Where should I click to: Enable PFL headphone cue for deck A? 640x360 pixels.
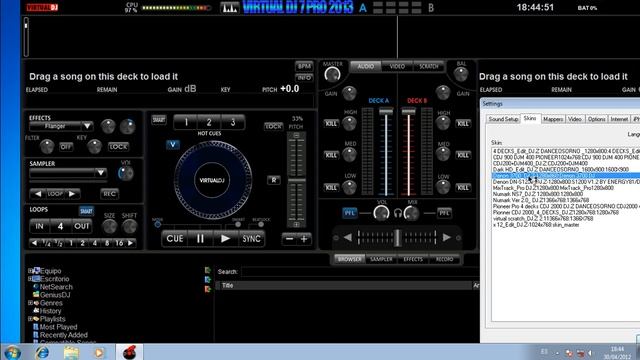(349, 213)
